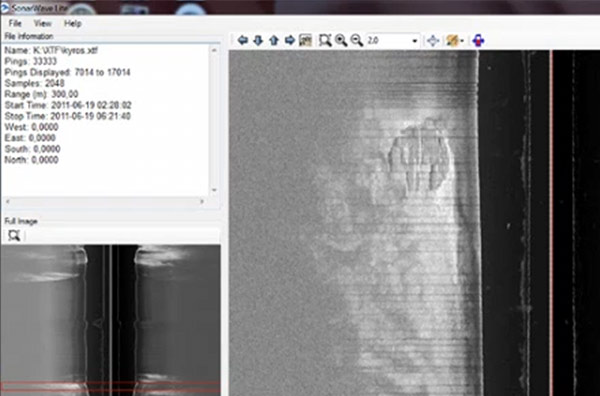Click the red and blue cross icon
Image resolution: width=600 pixels, height=396 pixels.
[x=478, y=40]
